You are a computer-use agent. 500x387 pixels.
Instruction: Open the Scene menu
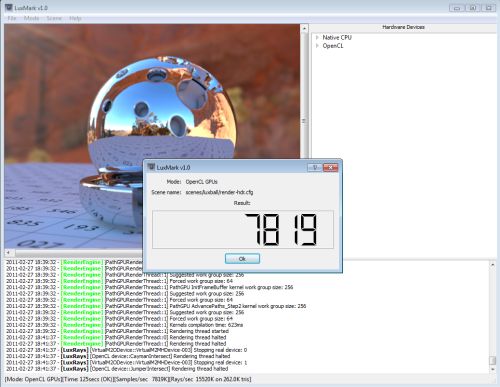tap(54, 18)
